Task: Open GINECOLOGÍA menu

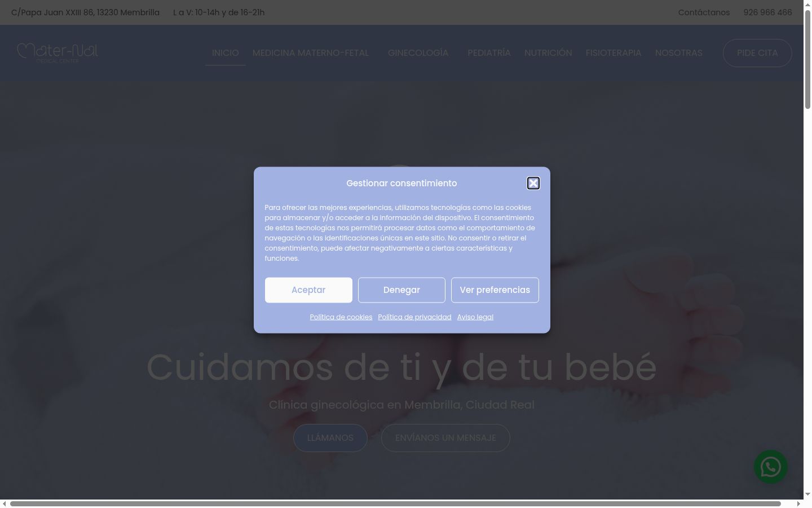Action: (418, 53)
